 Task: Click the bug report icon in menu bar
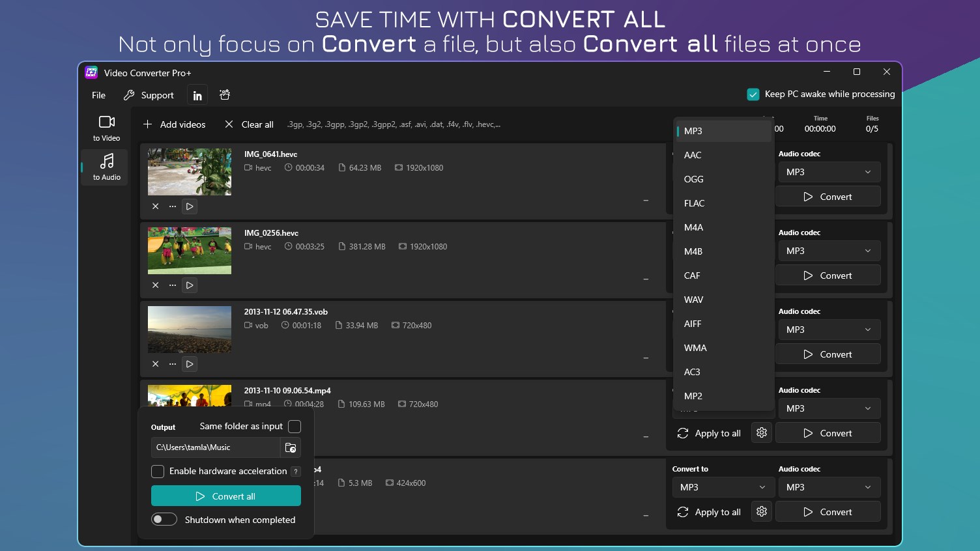point(225,95)
